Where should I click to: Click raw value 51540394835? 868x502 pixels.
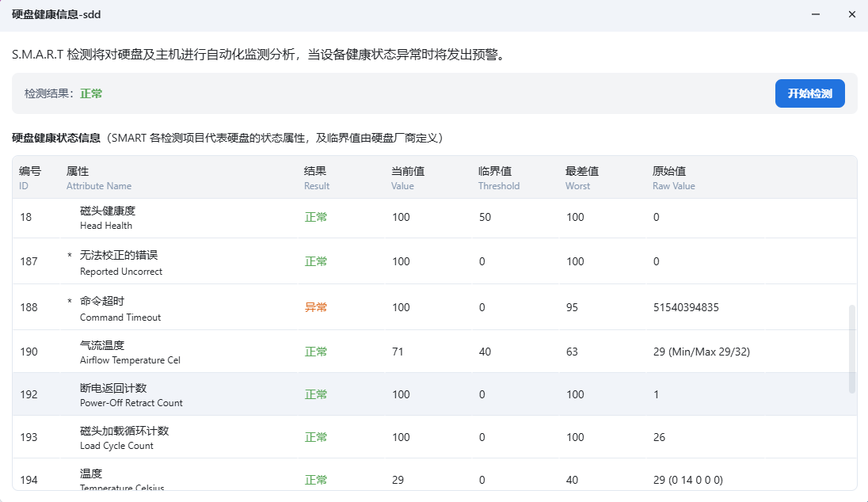[686, 307]
